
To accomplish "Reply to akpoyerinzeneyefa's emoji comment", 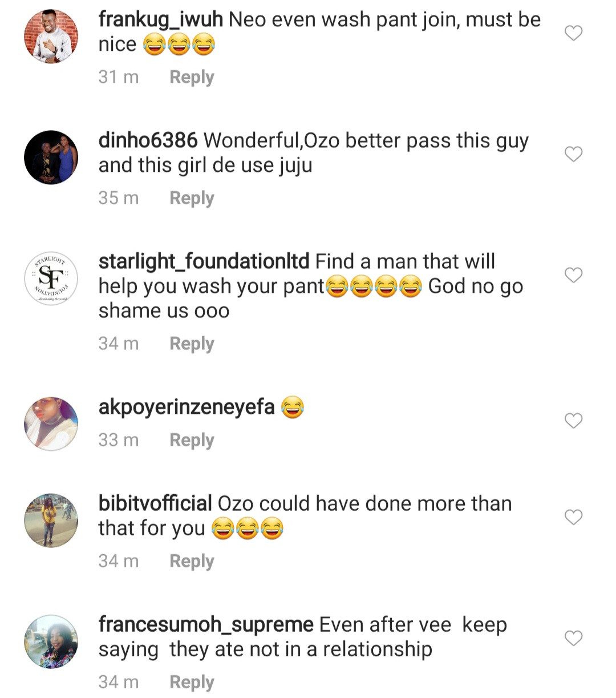I will [192, 440].
